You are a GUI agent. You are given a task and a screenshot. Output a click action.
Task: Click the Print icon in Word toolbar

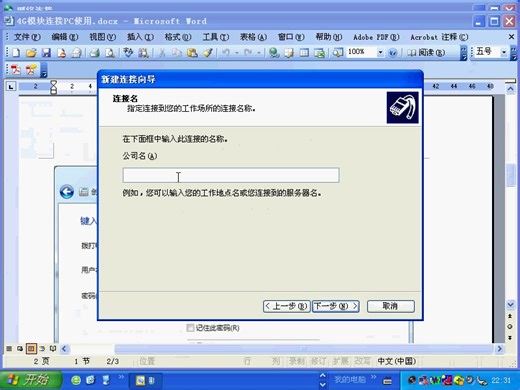pos(95,52)
